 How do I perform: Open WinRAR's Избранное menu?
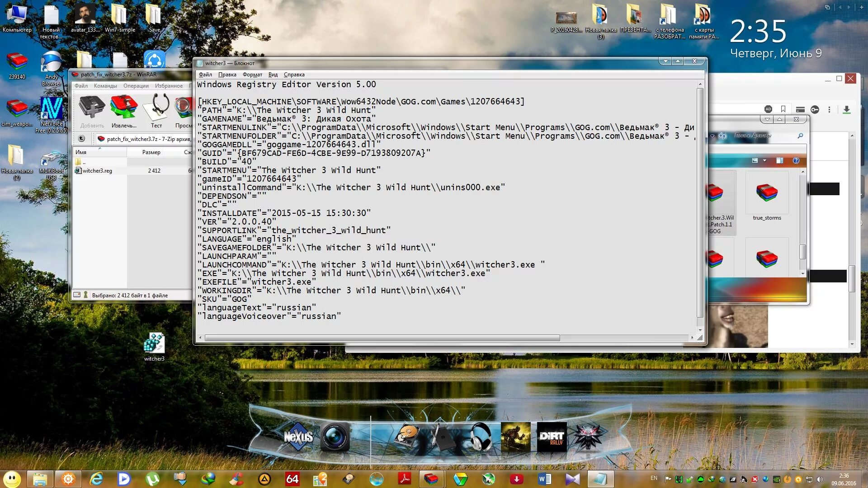coord(169,86)
